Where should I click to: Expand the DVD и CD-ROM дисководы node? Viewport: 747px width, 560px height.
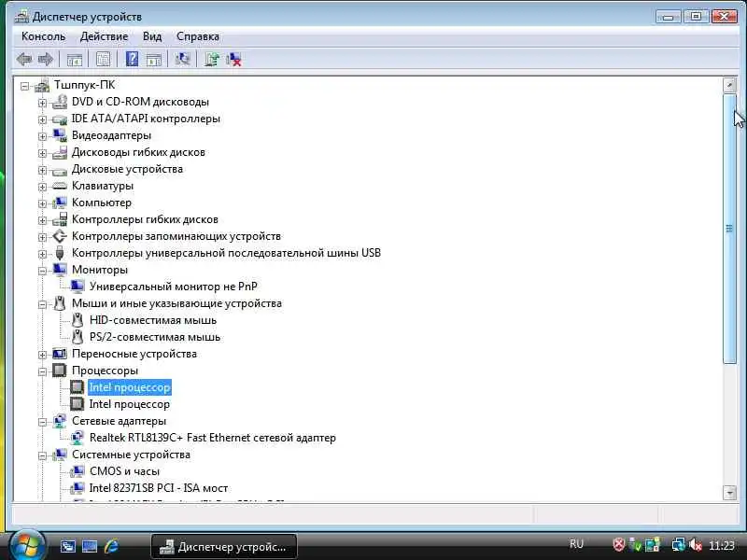coord(42,103)
